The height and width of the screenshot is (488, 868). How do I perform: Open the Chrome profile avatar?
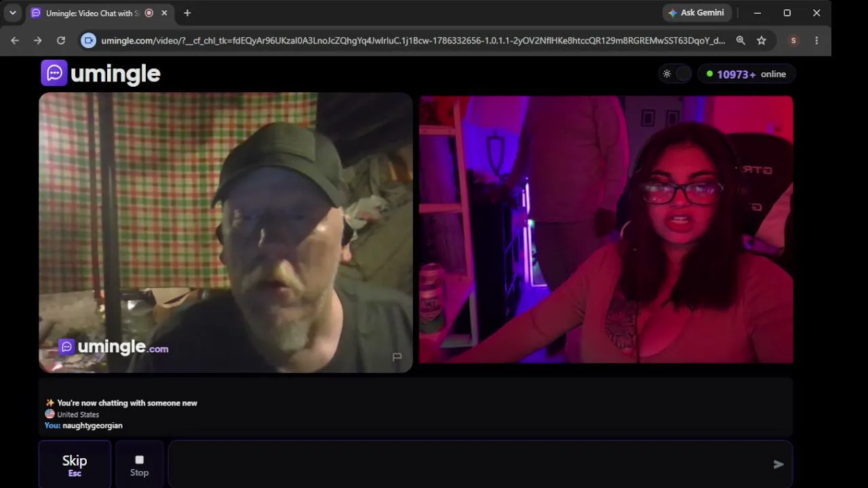click(793, 41)
